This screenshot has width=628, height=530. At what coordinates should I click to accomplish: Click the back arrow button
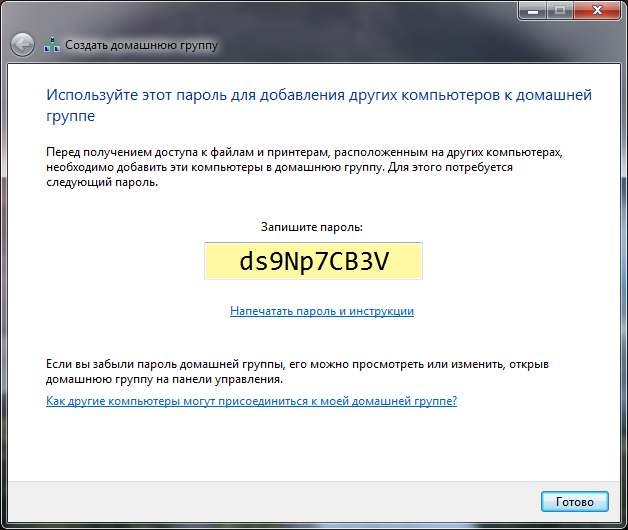coord(22,44)
